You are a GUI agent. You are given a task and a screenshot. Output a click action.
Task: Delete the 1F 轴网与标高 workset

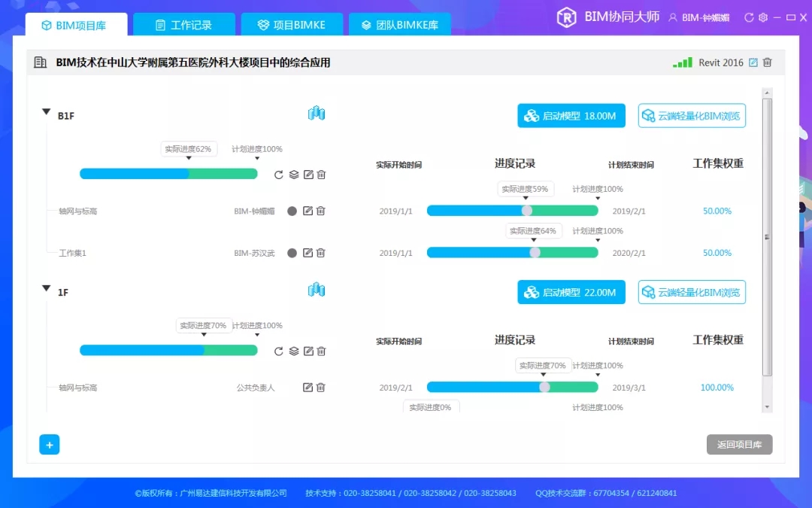(x=320, y=388)
